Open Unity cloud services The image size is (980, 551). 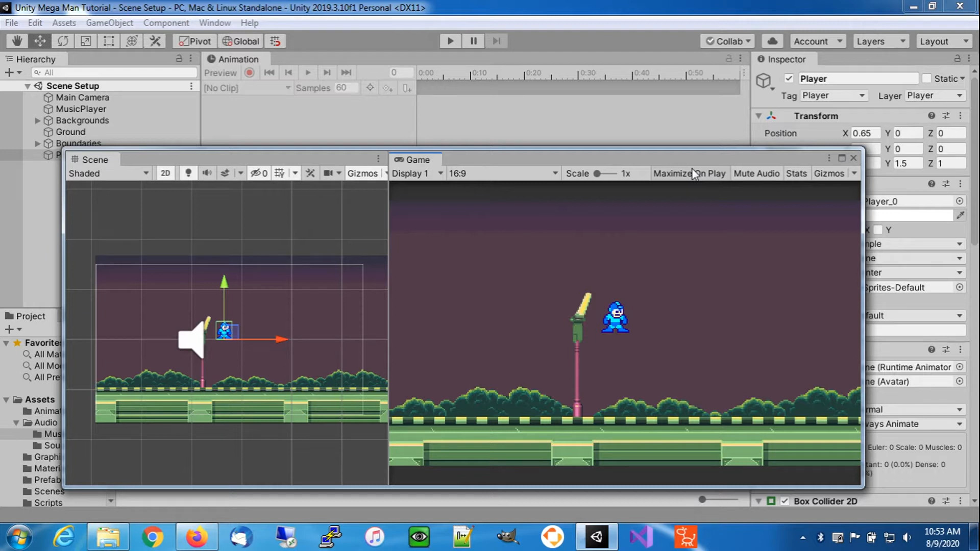[772, 41]
